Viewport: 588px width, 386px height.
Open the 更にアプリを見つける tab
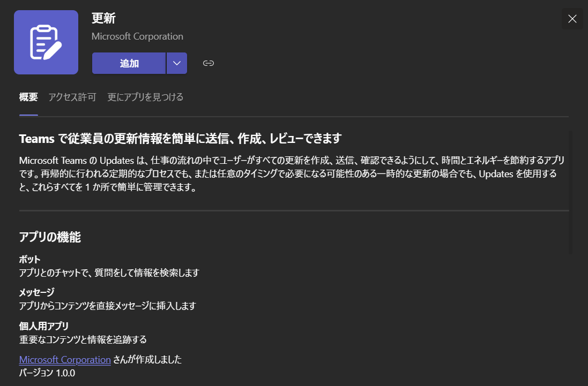(x=145, y=97)
